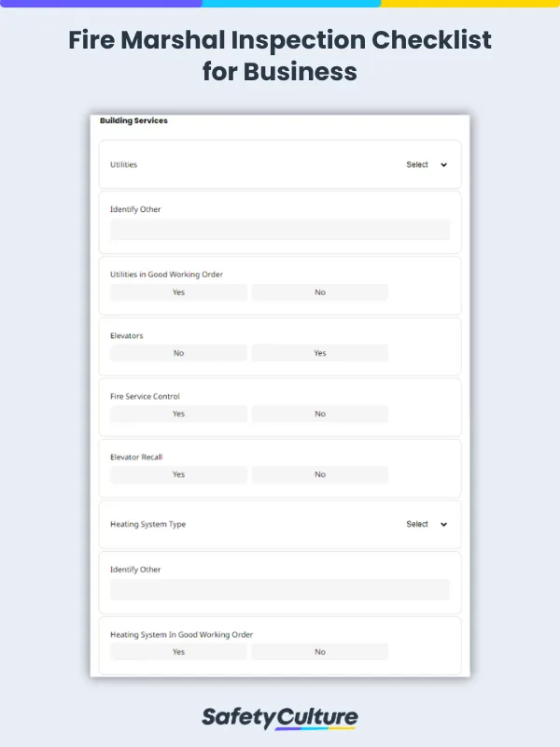The image size is (560, 747).
Task: Select Yes for Fire Service Control
Action: click(x=177, y=414)
